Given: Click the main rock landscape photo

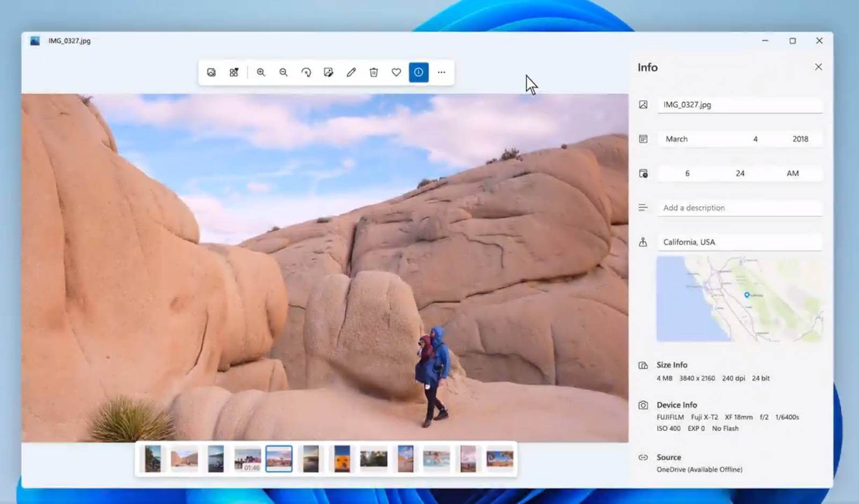Looking at the screenshot, I should click(325, 268).
